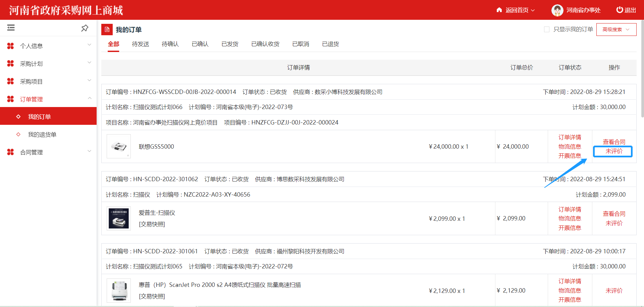This screenshot has width=644, height=307.
Task: Expand the 合同管理 menu chevron
Action: click(x=90, y=151)
